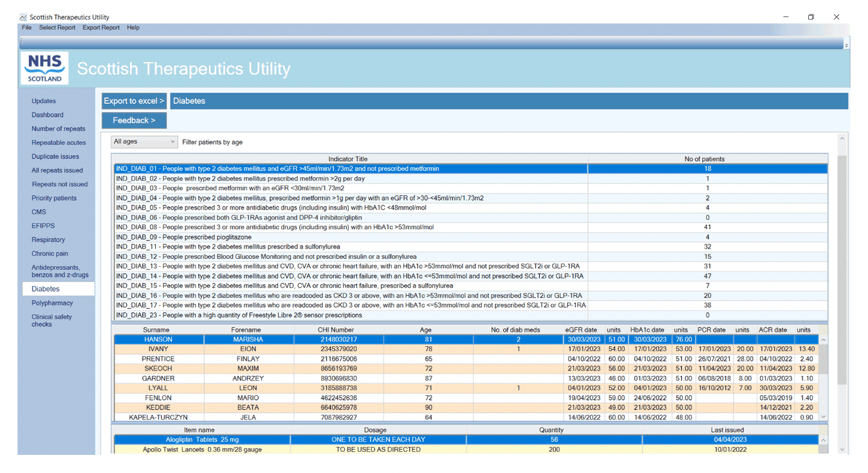This screenshot has width=868, height=473.
Task: Sort patients by the Surname column header
Action: coord(156,330)
